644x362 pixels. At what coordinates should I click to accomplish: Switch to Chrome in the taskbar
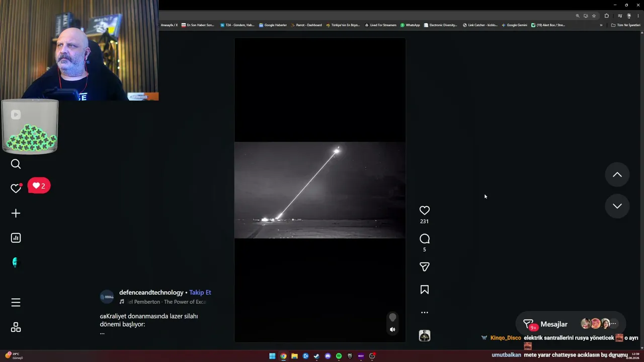click(x=283, y=356)
